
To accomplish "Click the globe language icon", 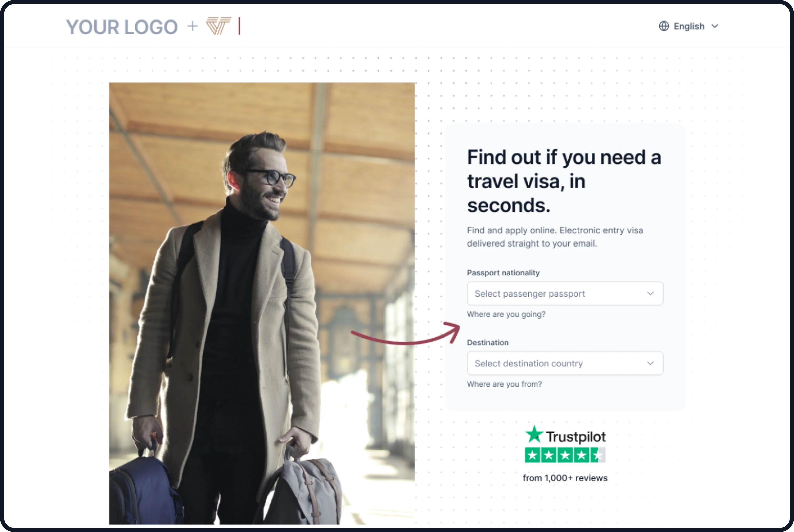I will [664, 26].
